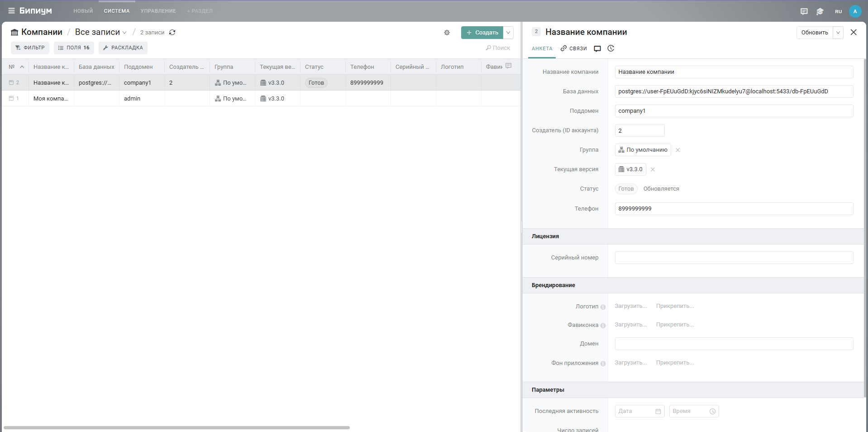Screen dimensions: 868x432
Task: Open catalog settings gear icon
Action: pos(447,33)
